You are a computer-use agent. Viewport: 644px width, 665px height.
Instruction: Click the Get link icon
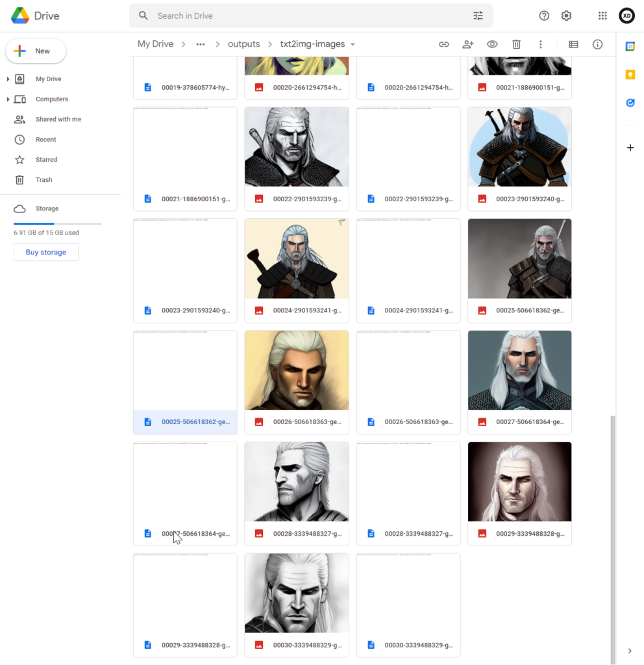click(x=444, y=44)
